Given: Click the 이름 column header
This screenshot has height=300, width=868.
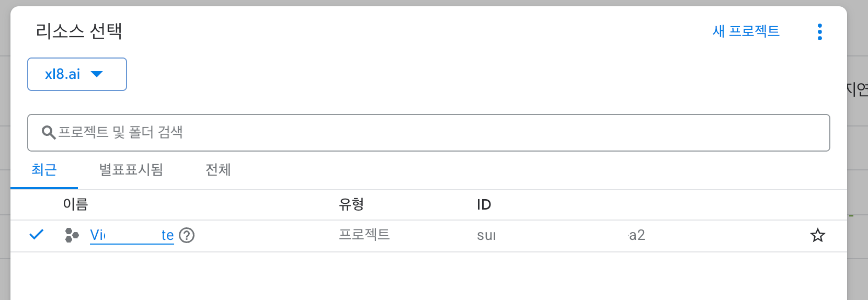Looking at the screenshot, I should (75, 204).
